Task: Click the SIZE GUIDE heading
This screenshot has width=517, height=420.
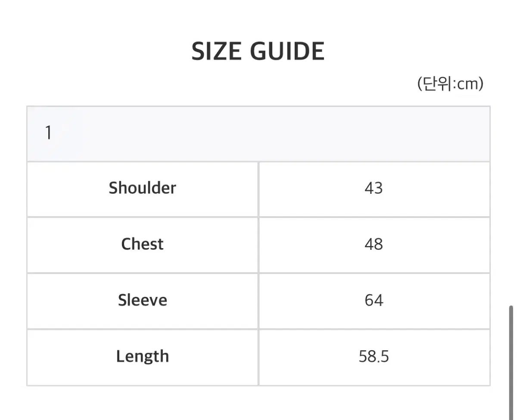Action: (x=258, y=52)
